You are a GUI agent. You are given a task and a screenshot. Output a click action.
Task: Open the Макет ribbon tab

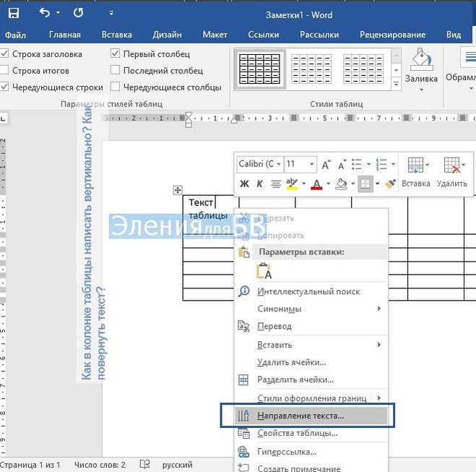[x=215, y=34]
